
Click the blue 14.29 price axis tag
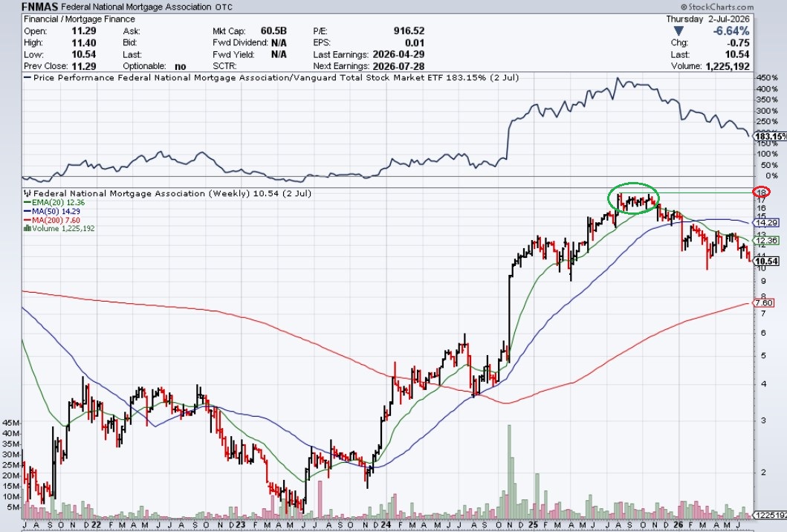767,222
